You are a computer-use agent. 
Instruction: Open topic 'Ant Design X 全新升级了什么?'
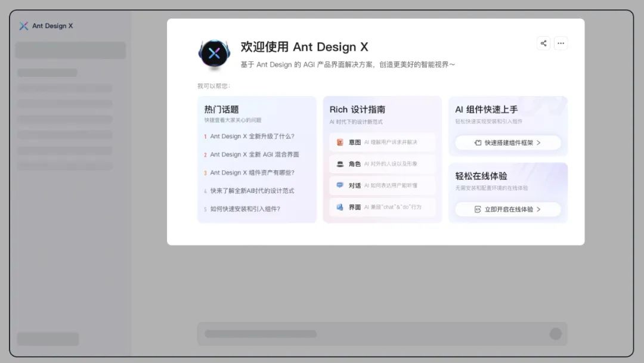point(252,136)
